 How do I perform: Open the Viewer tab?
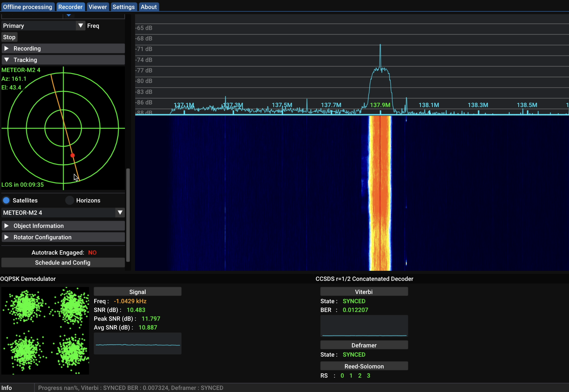click(97, 6)
